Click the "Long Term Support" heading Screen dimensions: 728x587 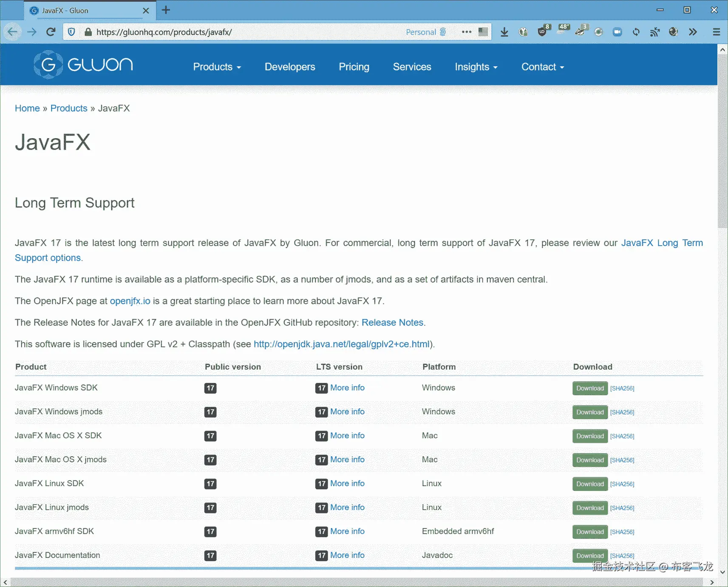[75, 203]
